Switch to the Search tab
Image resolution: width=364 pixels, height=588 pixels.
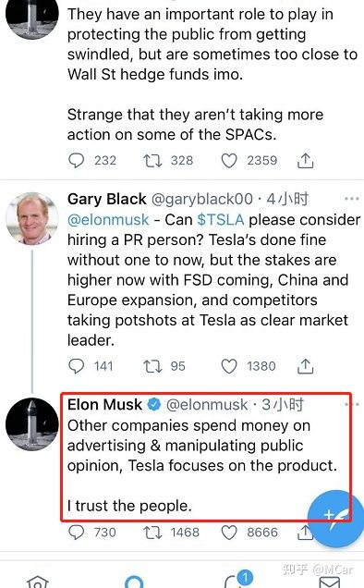pos(135,582)
